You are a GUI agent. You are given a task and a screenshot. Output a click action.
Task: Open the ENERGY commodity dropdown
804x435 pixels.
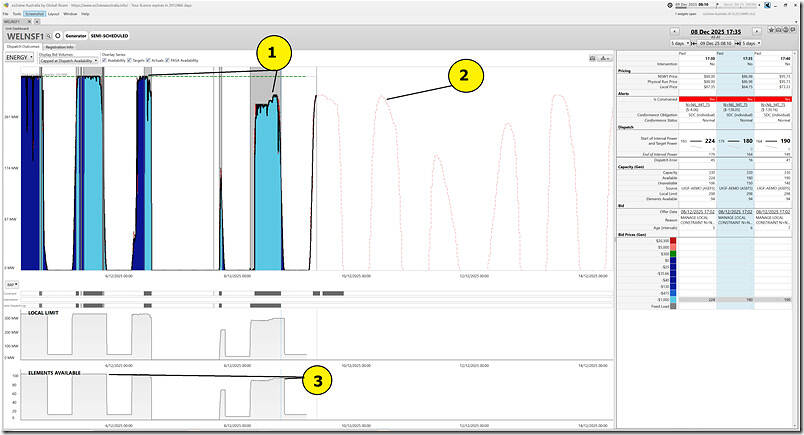pos(19,57)
